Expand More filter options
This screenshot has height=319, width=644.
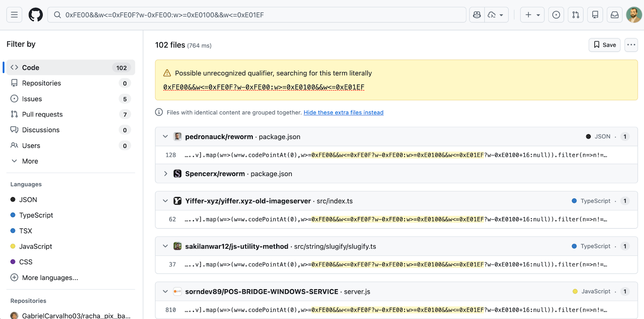[x=71, y=161]
